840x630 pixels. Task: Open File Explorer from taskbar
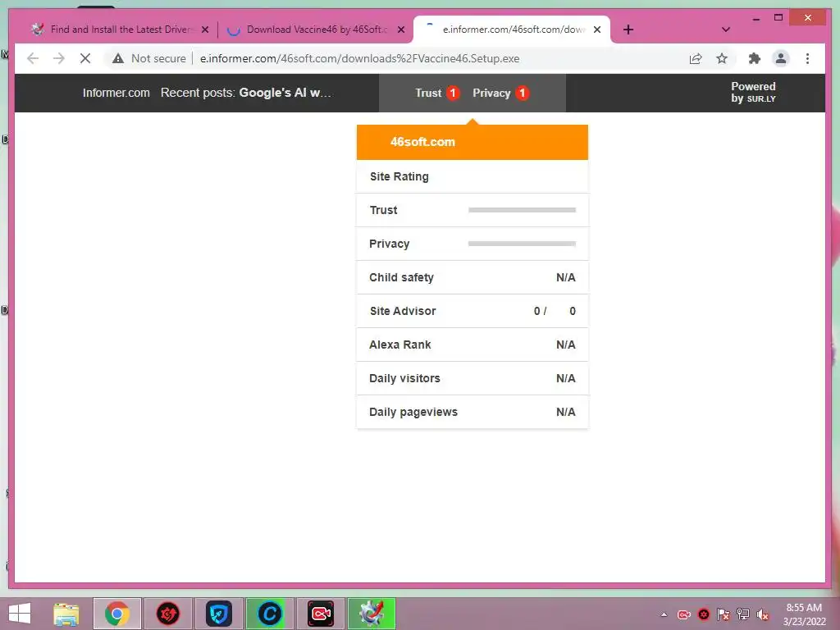[66, 614]
